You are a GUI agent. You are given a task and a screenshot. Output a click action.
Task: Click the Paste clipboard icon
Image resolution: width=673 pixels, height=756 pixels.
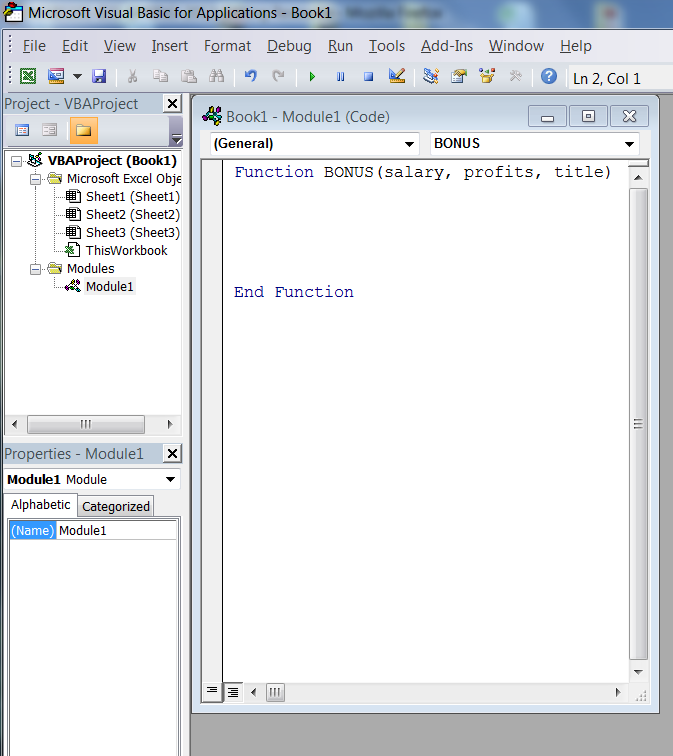(x=188, y=76)
